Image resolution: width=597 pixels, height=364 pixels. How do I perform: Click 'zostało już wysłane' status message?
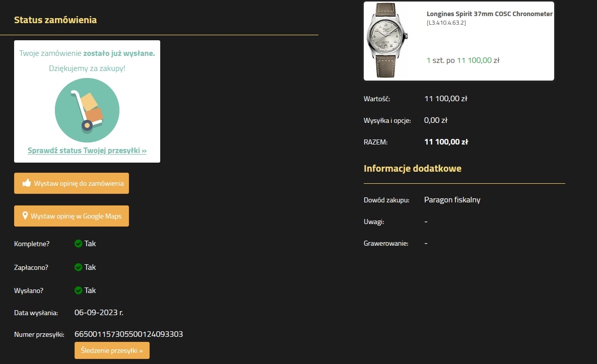click(x=119, y=53)
